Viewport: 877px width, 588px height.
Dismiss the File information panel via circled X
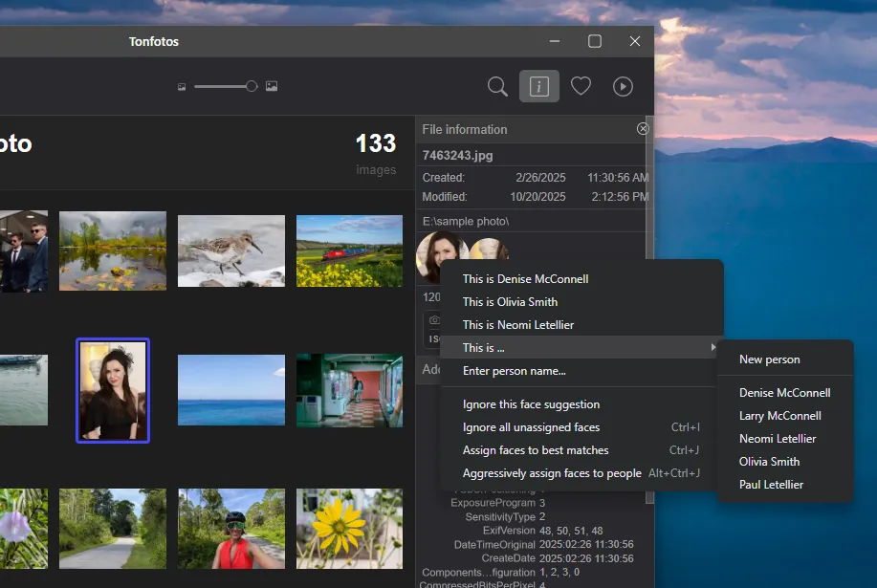click(642, 128)
